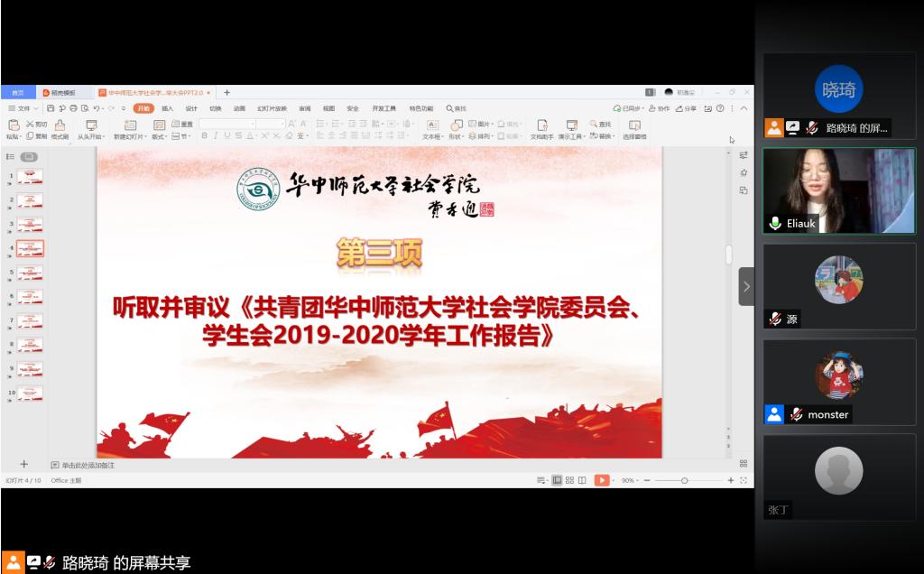Adjust the zoom slider in status bar

click(685, 480)
